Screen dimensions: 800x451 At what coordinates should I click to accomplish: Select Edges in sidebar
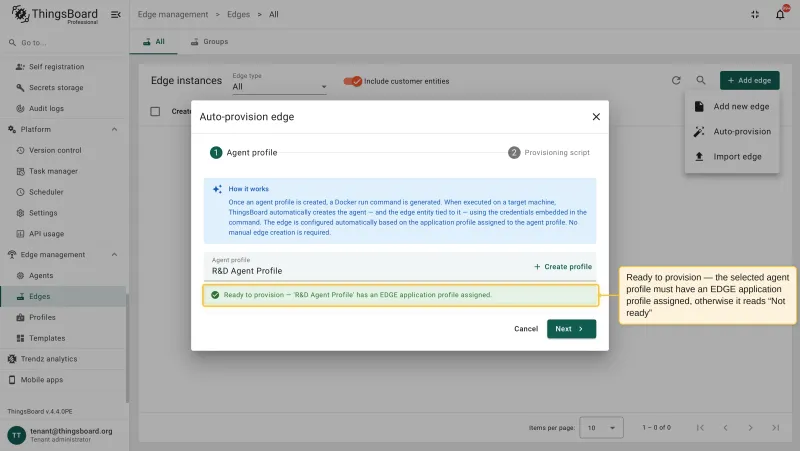[x=64, y=296]
